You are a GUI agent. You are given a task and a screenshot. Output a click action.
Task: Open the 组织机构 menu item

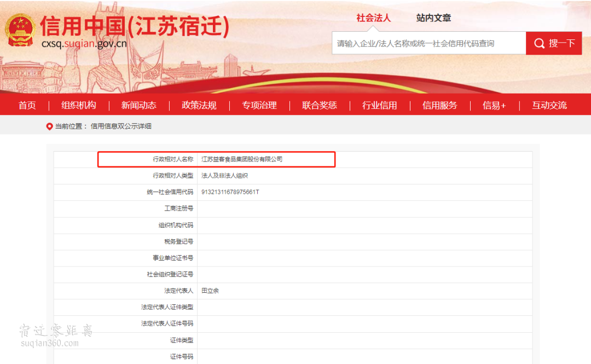pos(79,105)
